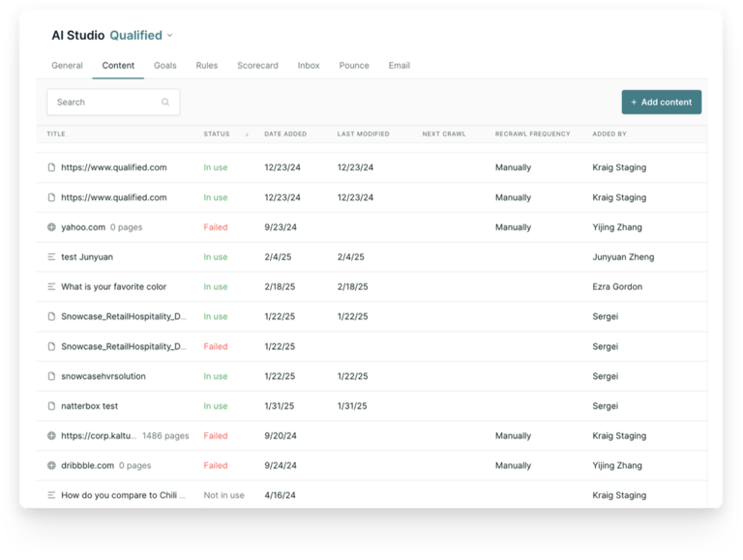Viewport: 743px width, 560px height.
Task: Select the Content tab
Action: point(118,66)
